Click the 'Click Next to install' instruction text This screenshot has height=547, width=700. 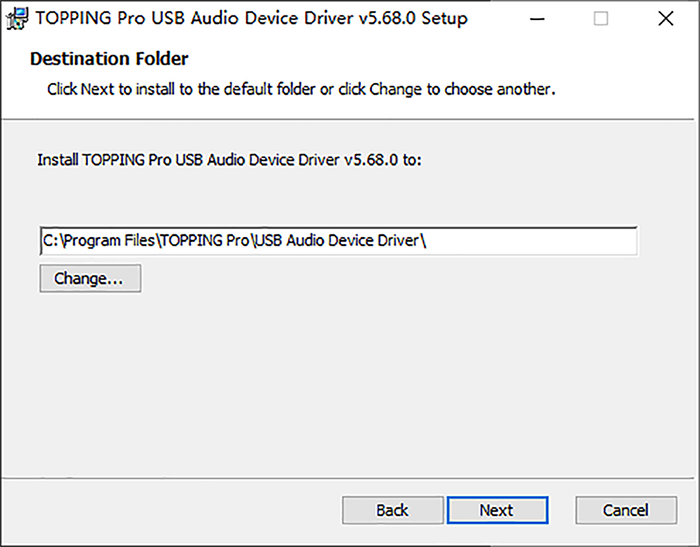coord(301,89)
